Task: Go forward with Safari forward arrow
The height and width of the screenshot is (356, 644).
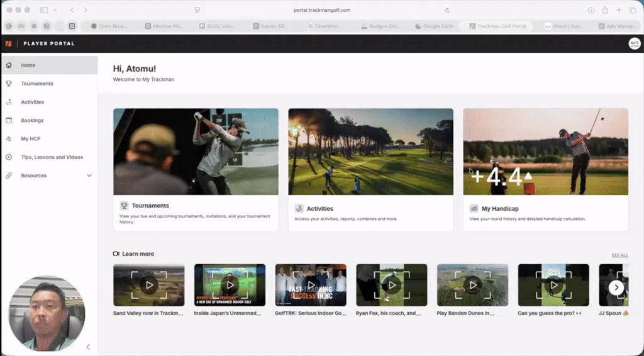Action: [86, 10]
